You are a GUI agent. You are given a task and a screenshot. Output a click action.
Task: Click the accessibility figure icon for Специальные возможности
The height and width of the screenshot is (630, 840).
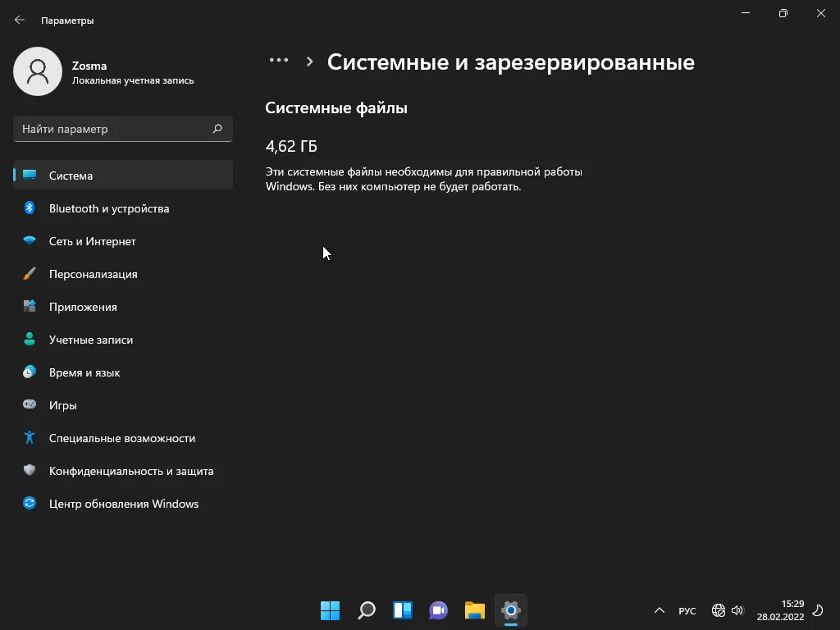coord(30,438)
